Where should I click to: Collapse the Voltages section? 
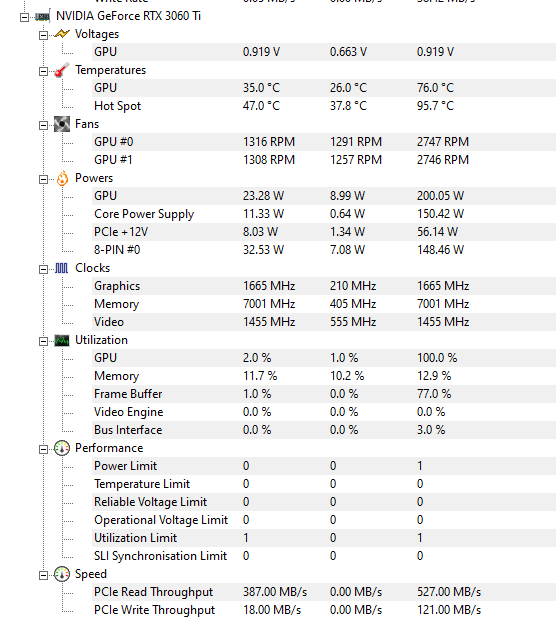pos(43,35)
